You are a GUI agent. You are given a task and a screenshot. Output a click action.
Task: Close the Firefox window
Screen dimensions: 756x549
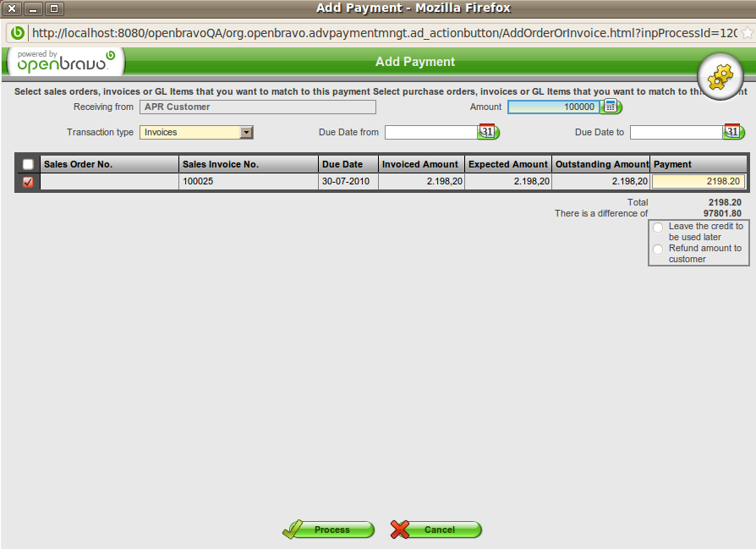pos(12,8)
